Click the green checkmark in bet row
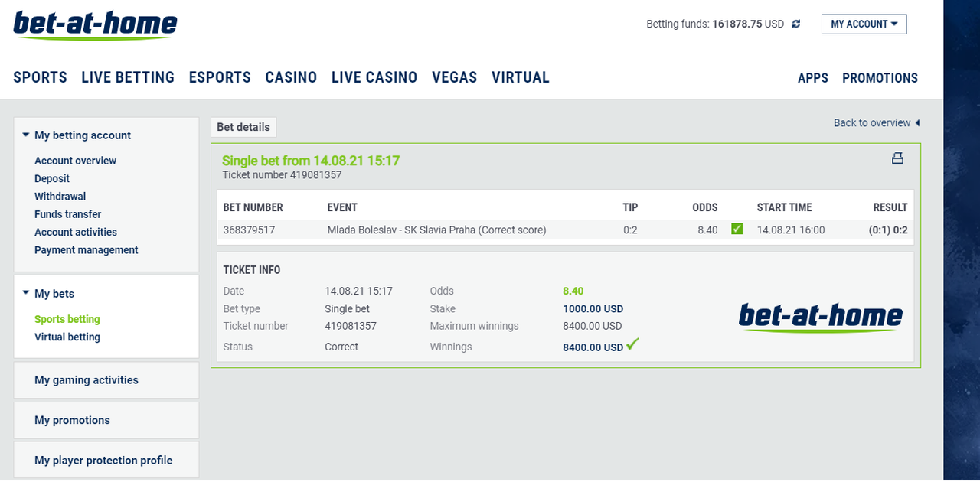Screen dimensions: 980x482 737,229
